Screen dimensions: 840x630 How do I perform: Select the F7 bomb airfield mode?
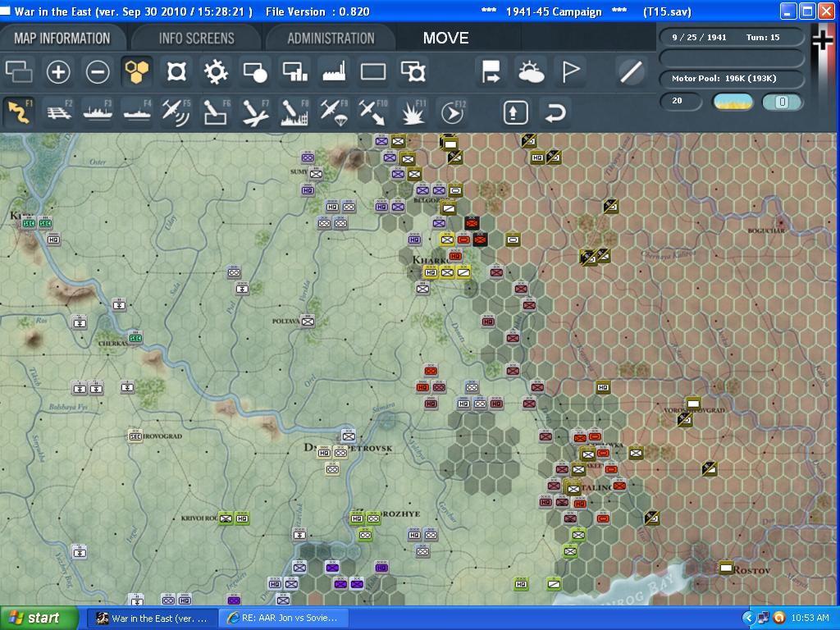(255, 112)
